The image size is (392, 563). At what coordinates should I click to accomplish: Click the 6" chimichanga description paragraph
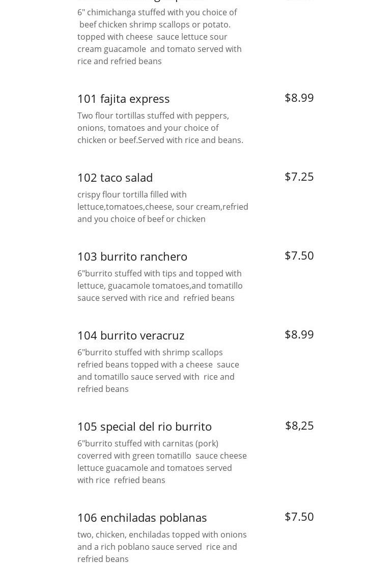click(159, 37)
